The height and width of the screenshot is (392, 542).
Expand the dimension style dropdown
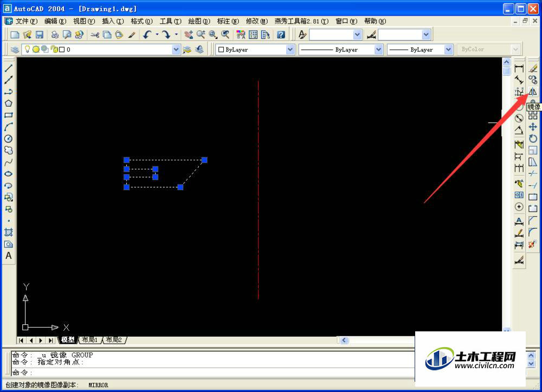[x=426, y=35]
